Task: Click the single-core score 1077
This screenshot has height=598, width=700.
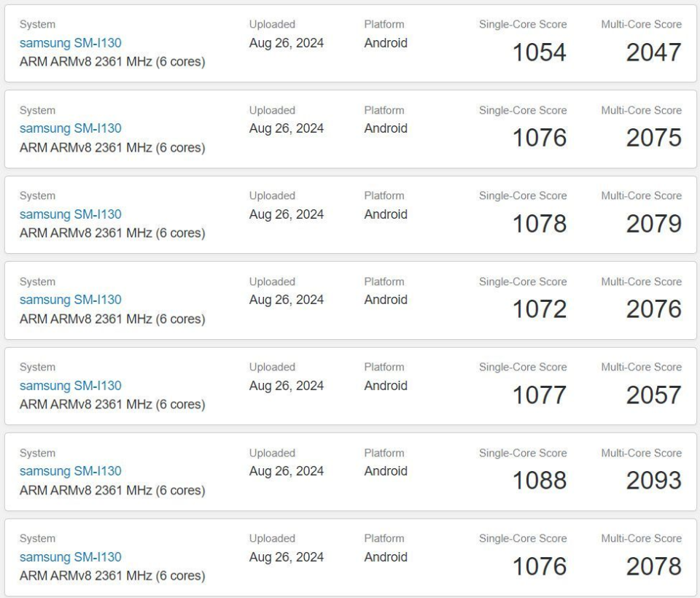Action: click(539, 395)
